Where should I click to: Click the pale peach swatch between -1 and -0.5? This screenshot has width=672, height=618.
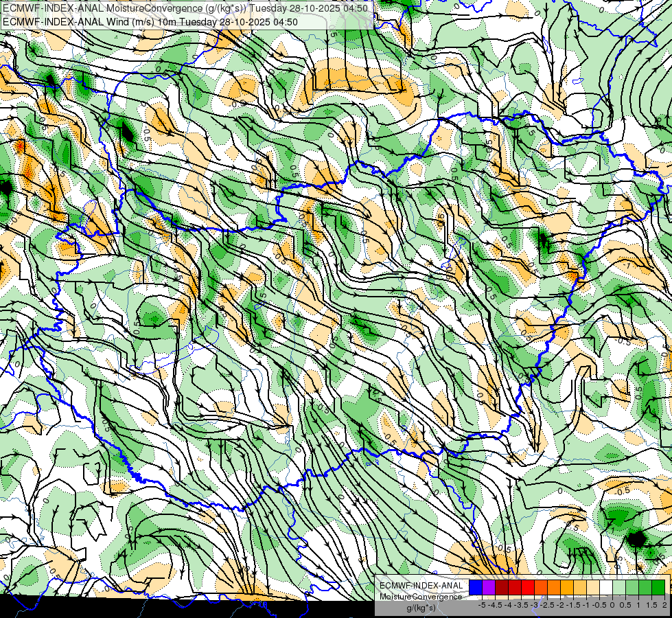click(x=593, y=587)
